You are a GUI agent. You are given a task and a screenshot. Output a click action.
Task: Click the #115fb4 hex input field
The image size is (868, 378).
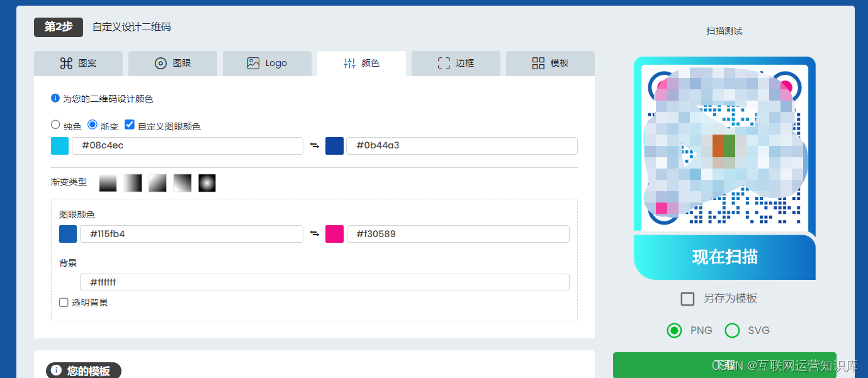(x=191, y=234)
